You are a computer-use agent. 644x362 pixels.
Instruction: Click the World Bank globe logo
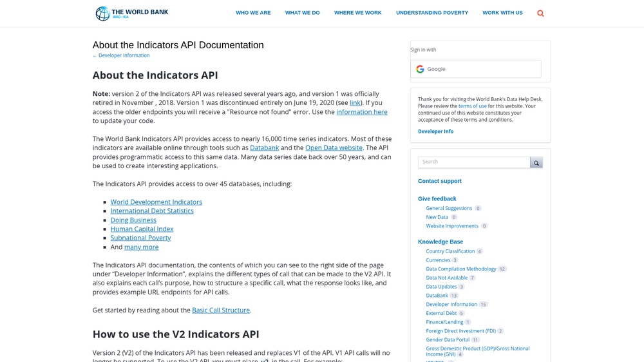point(102,14)
